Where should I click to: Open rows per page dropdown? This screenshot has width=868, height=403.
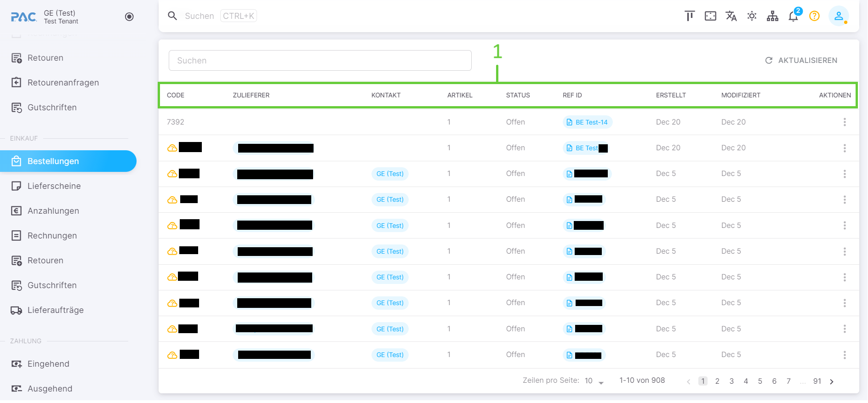click(x=594, y=381)
